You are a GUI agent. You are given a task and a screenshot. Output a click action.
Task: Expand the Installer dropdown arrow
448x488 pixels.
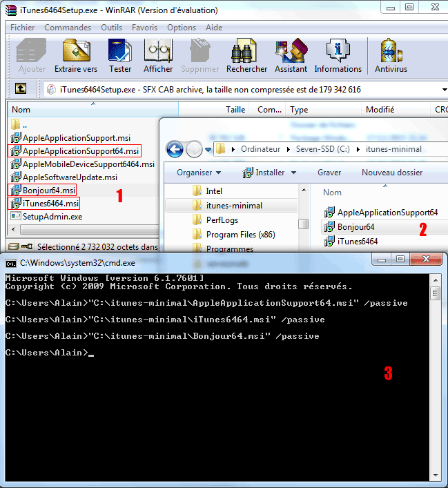tap(293, 173)
